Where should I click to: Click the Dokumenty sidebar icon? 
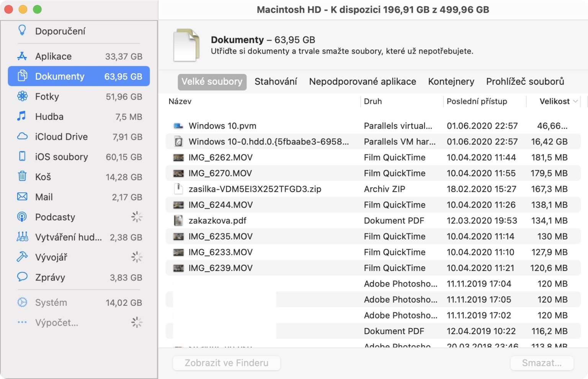click(23, 76)
